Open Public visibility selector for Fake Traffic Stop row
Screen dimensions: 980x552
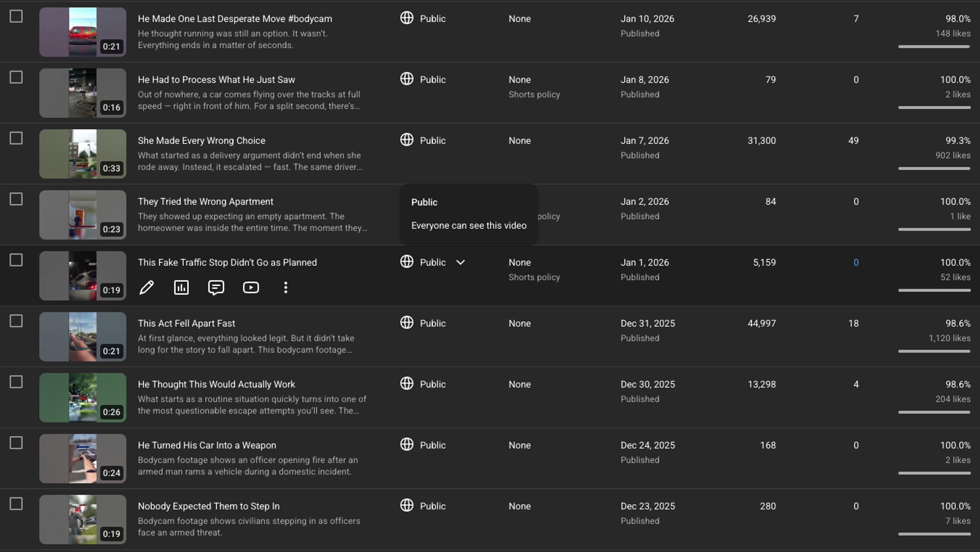[x=433, y=262]
